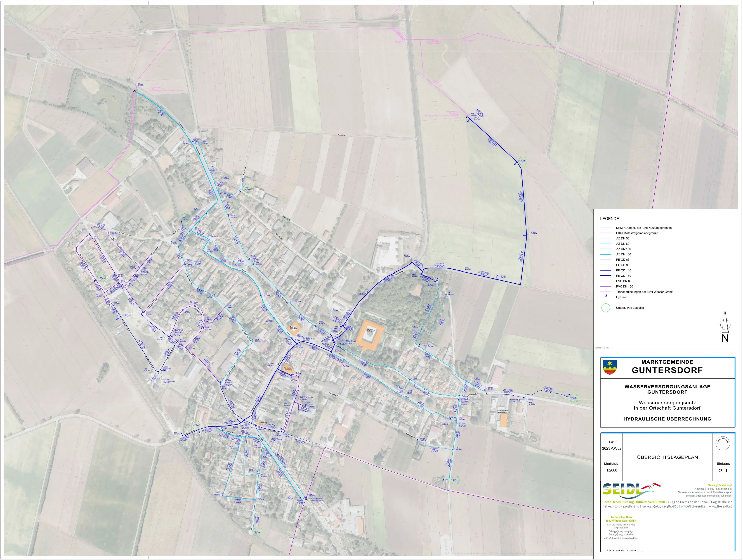Image resolution: width=743 pixels, height=560 pixels.
Task: Select the ÜBERSICHTSLAGEPLAN title cell
Action: point(668,457)
